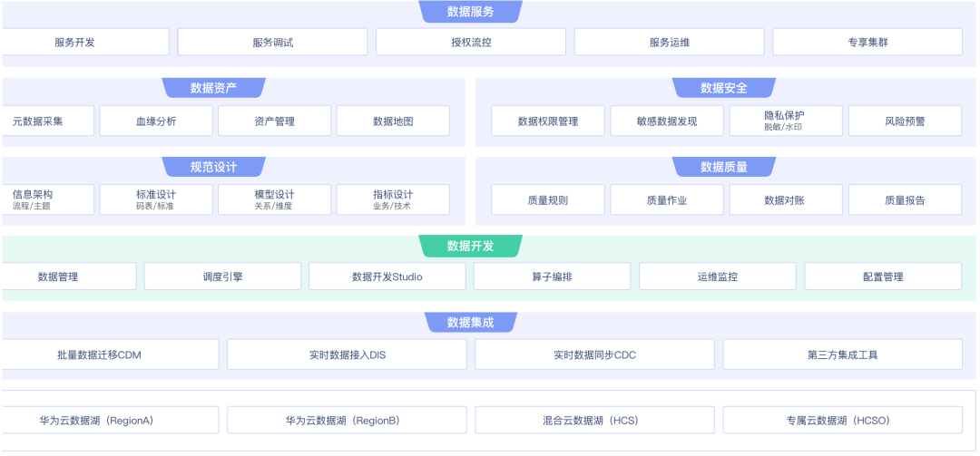Select 实时数据接入DIS integration box

347,354
